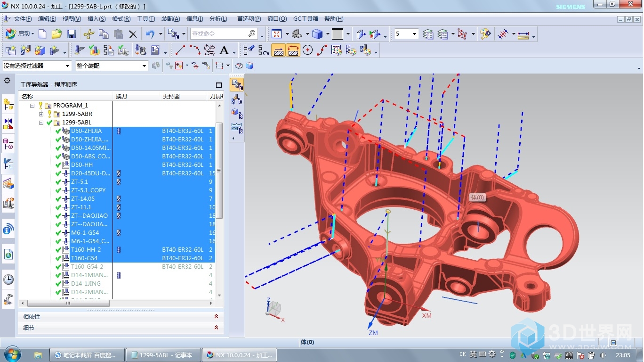Verify tool path icon with green check

[94, 50]
